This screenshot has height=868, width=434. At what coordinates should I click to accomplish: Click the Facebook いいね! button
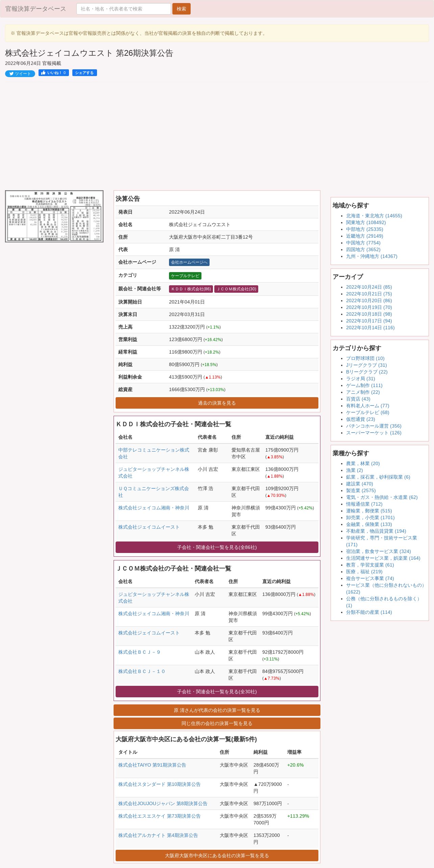(x=54, y=73)
